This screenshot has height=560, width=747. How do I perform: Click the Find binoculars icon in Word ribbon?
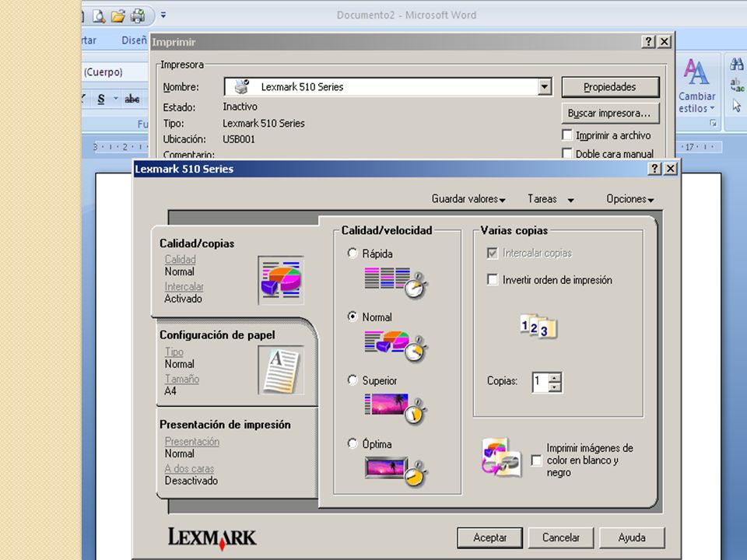coord(737,65)
